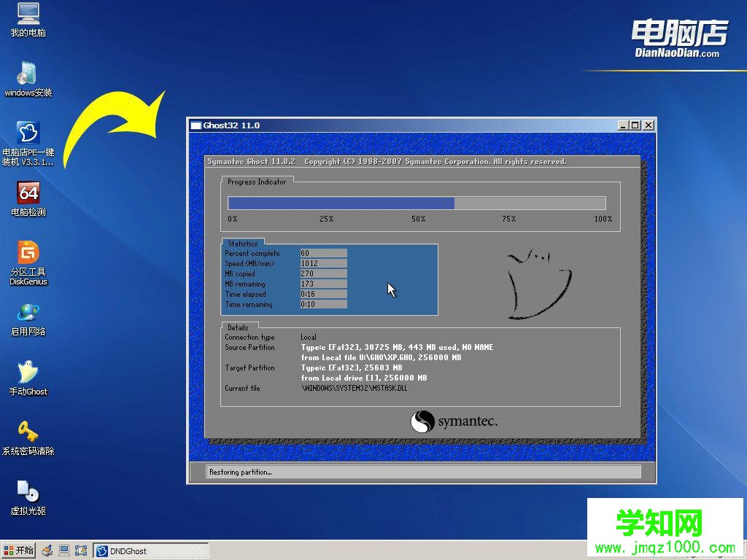Maximize the Ghost32 11.0 window
The image size is (747, 560).
(635, 125)
